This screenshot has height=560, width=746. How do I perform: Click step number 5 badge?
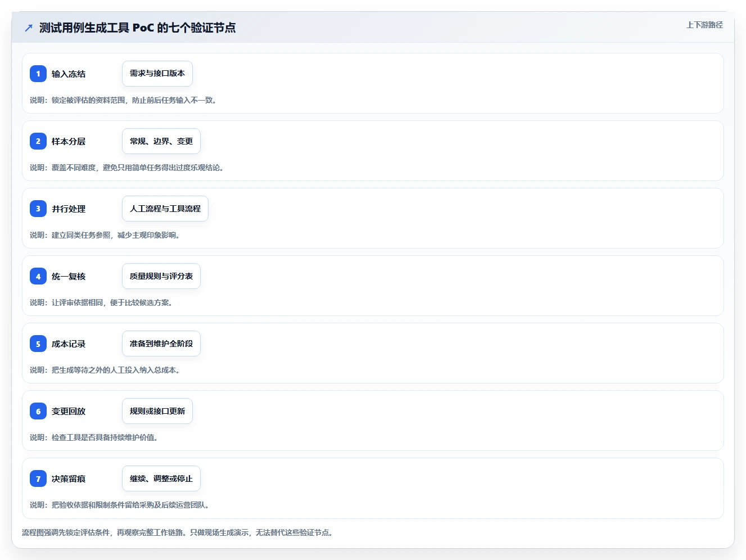(38, 344)
